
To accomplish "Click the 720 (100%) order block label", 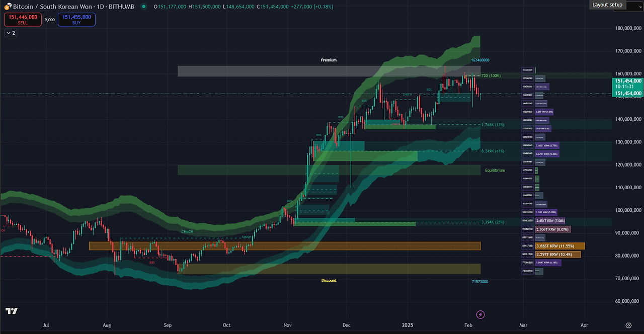I will (x=491, y=75).
